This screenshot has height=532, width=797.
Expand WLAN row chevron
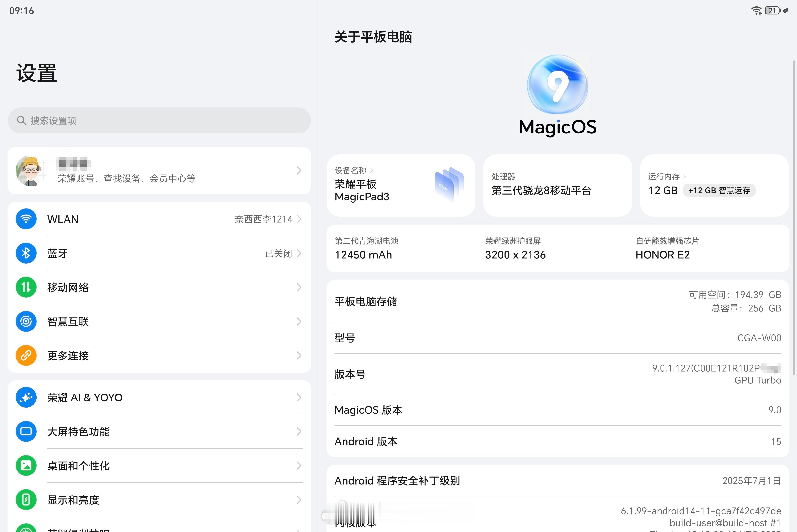[299, 219]
